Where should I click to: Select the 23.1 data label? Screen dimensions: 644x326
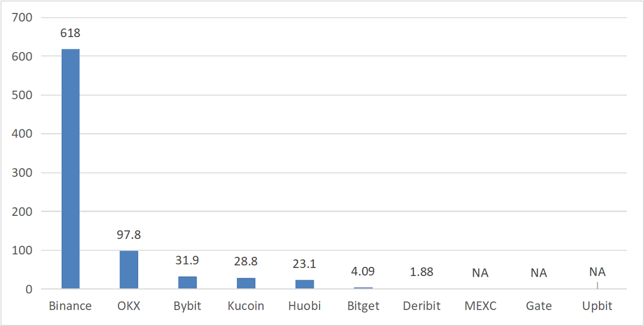305,264
